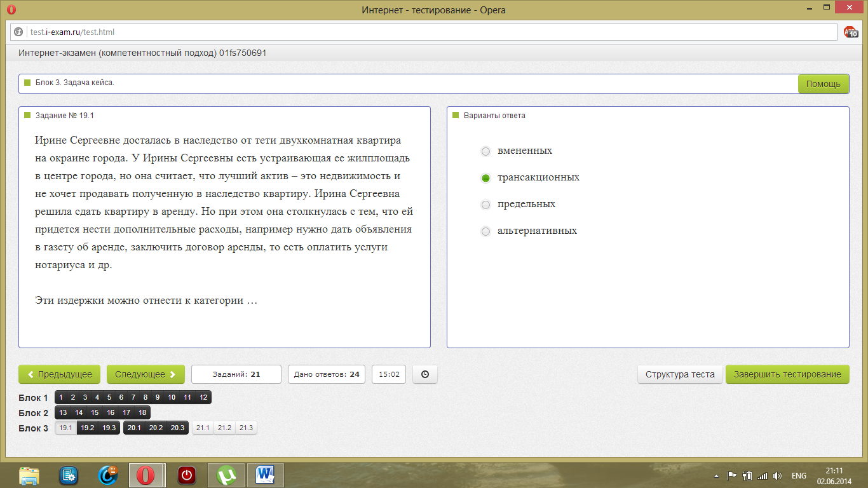Change input language ENG indicator
This screenshot has width=868, height=488.
click(799, 476)
